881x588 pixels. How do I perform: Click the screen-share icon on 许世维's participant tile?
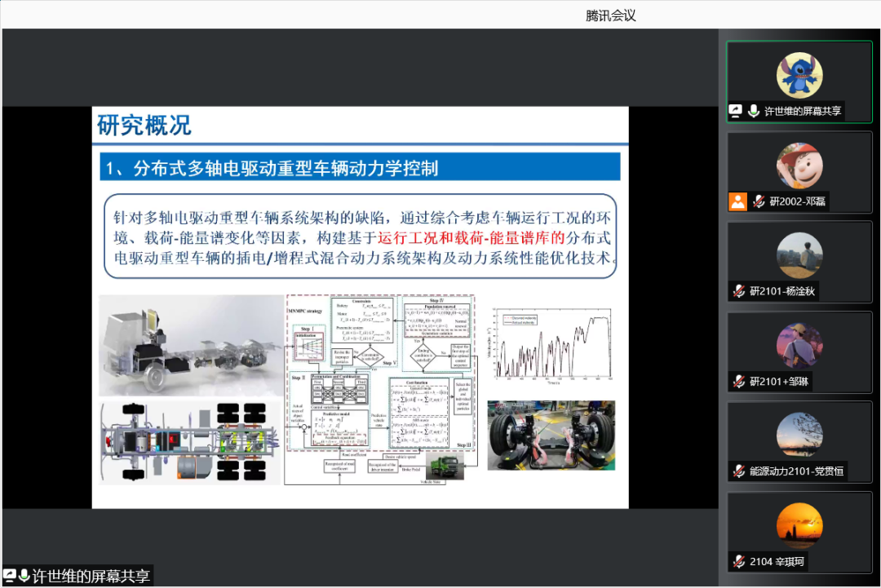pyautogui.click(x=736, y=111)
